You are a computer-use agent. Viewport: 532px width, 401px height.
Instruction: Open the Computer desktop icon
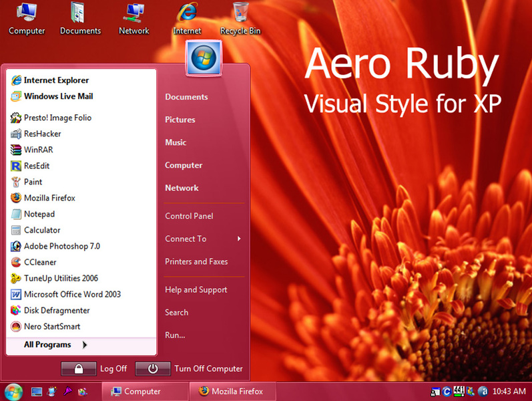click(x=27, y=18)
